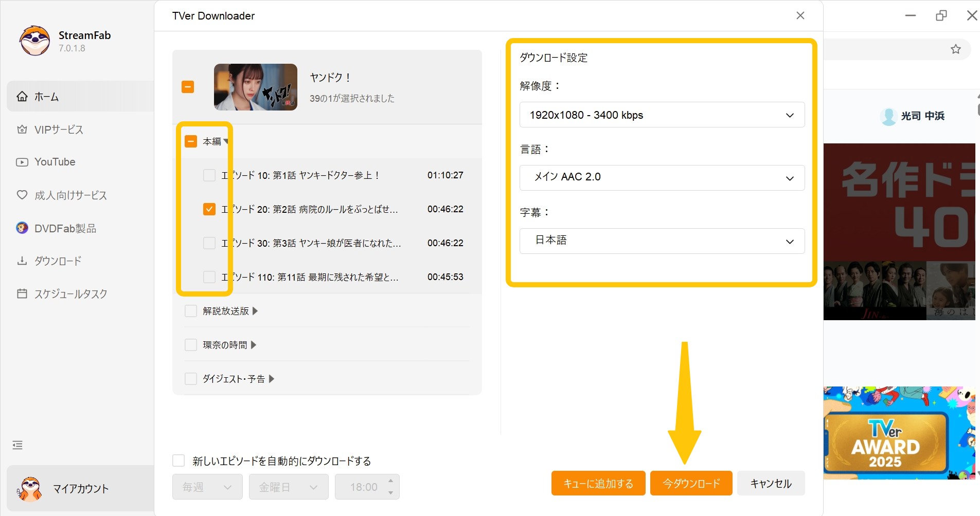The width and height of the screenshot is (980, 516).
Task: Open the 字幕 subtitle language dropdown
Action: [x=662, y=241]
